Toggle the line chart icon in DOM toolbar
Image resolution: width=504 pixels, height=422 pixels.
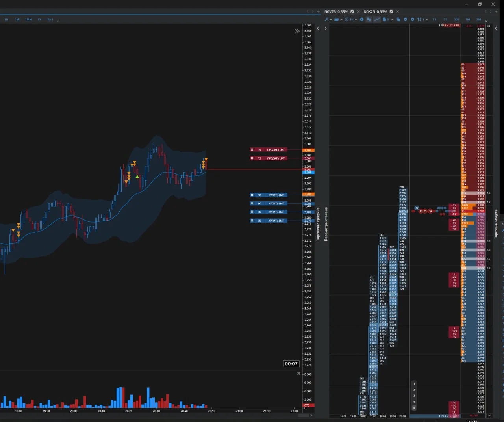point(377,19)
